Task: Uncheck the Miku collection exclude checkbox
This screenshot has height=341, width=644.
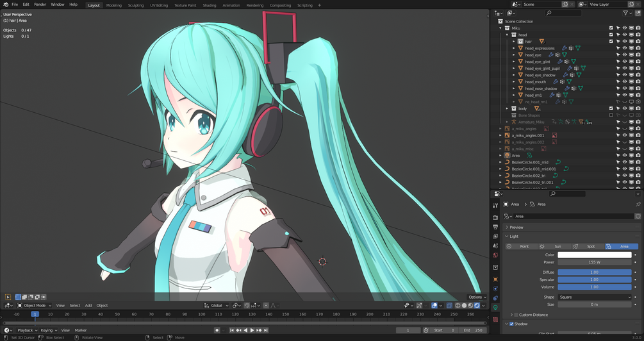Action: point(611,28)
